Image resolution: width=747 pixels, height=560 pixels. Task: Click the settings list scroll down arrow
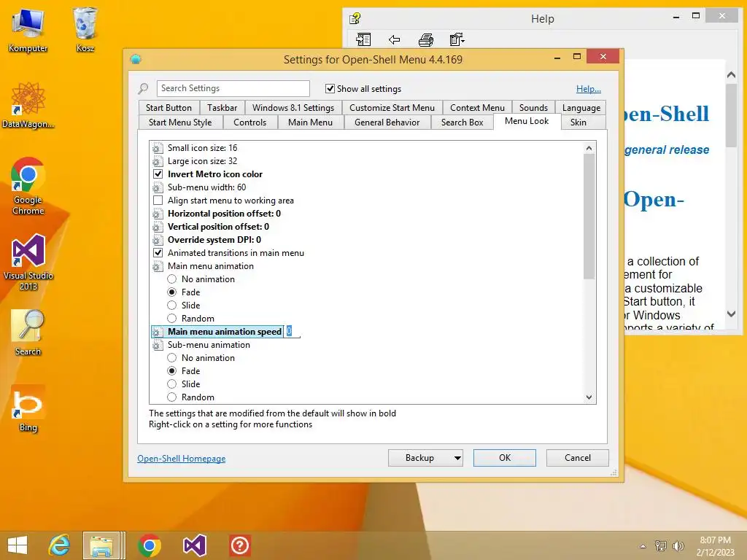point(589,397)
